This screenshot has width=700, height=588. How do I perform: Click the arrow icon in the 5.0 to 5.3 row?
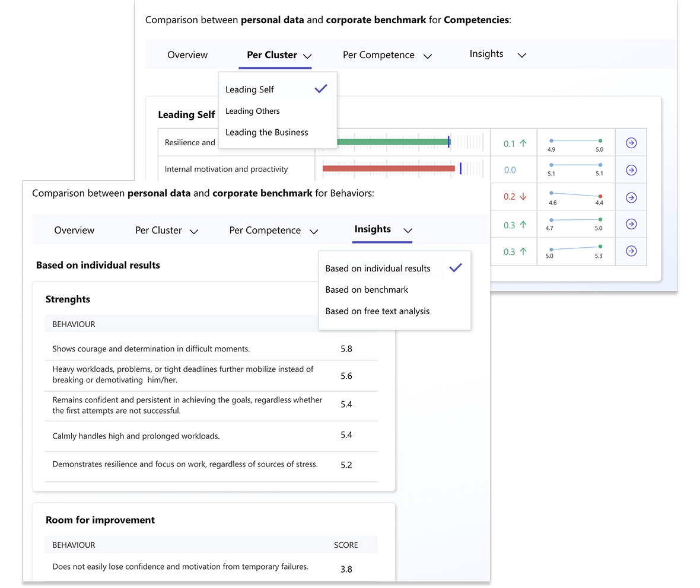[x=631, y=251]
